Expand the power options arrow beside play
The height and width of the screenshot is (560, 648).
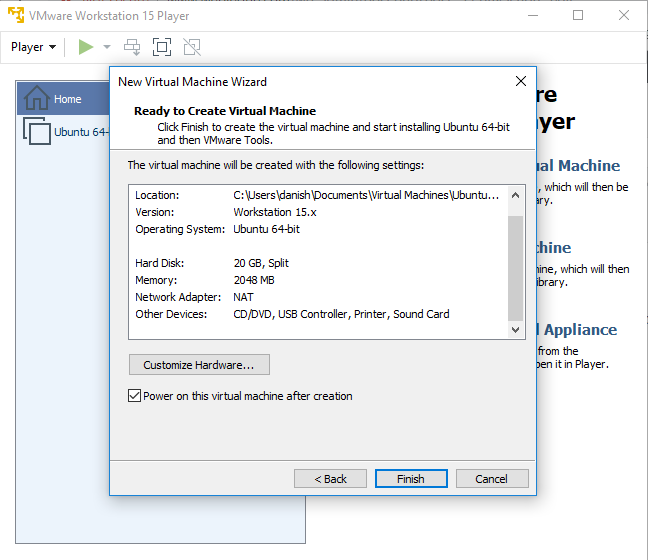107,47
